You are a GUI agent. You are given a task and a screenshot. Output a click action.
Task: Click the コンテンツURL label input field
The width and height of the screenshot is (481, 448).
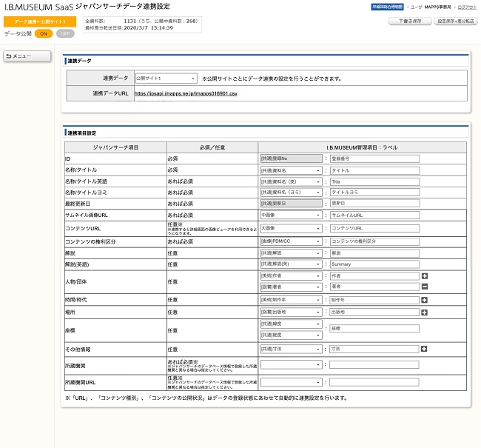pos(374,228)
